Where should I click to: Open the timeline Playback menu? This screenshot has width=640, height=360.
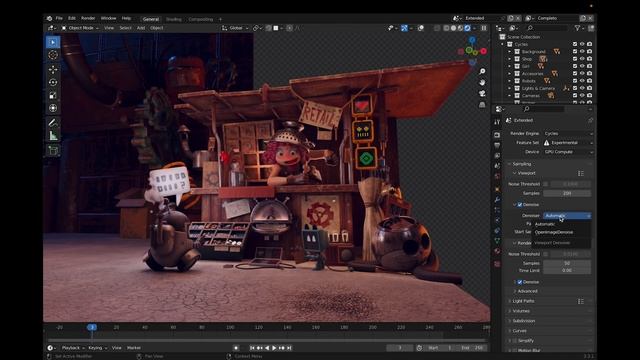coord(73,348)
